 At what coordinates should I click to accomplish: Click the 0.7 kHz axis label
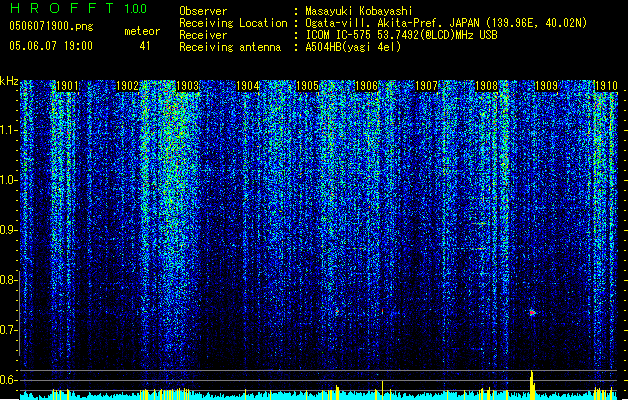8,330
